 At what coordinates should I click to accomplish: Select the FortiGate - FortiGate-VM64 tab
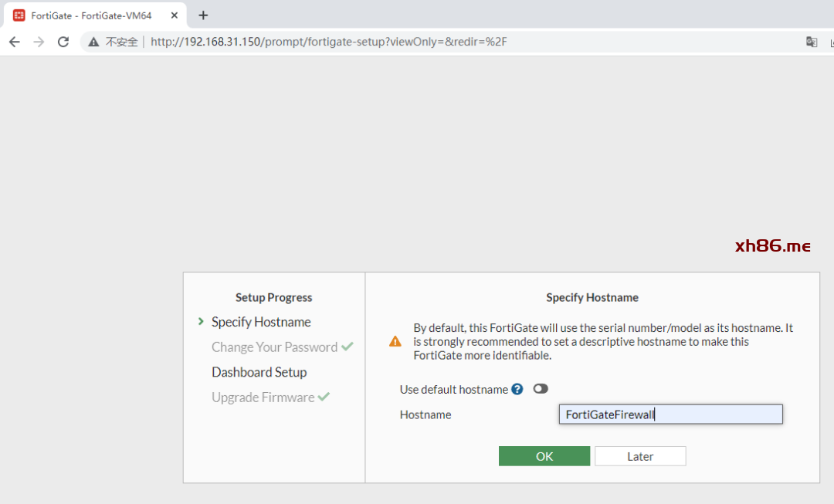[x=95, y=15]
